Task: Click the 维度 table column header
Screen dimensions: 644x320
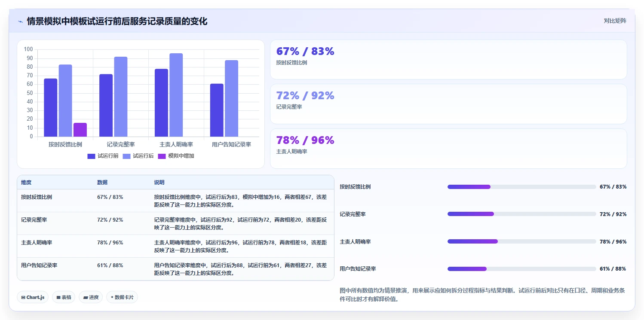Action: 26,183
